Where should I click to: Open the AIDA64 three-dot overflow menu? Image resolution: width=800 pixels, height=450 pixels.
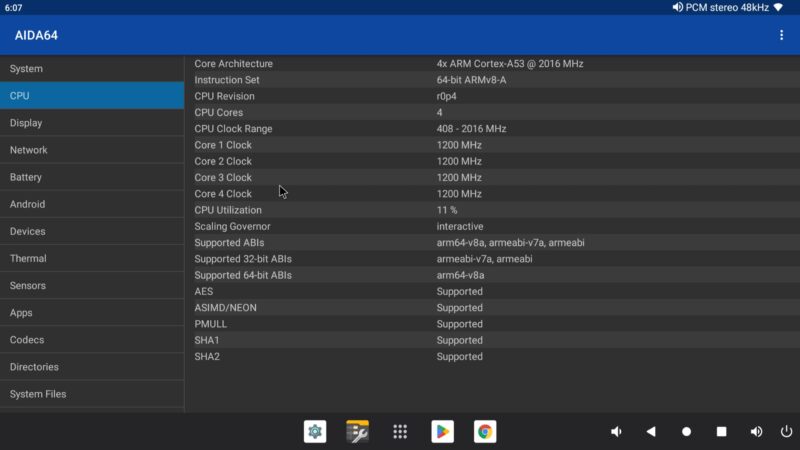point(781,35)
